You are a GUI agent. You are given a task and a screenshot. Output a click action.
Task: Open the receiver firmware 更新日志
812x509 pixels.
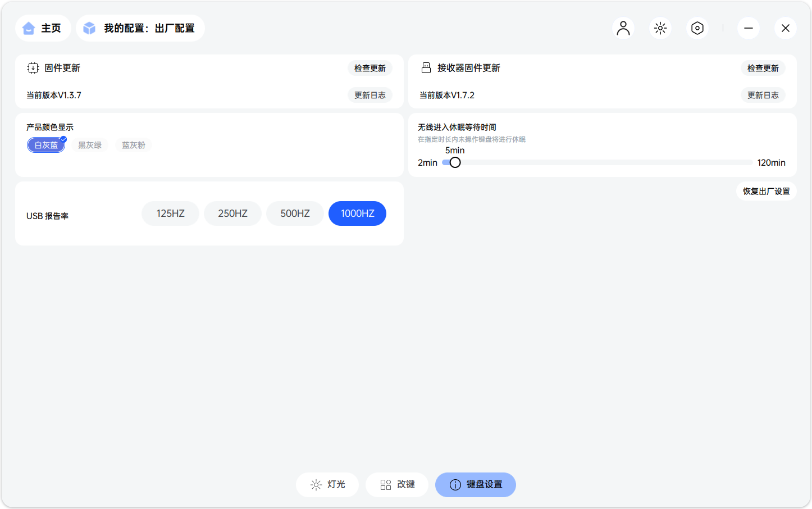pos(763,95)
